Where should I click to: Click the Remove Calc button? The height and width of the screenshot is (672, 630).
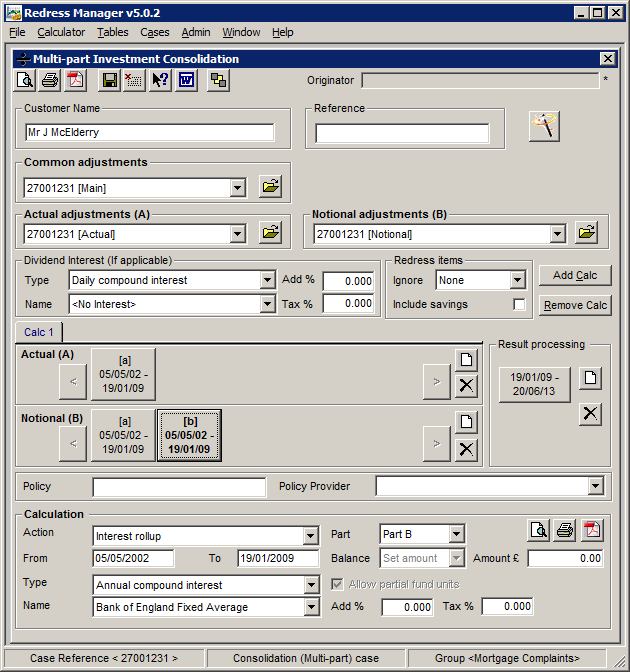point(575,305)
